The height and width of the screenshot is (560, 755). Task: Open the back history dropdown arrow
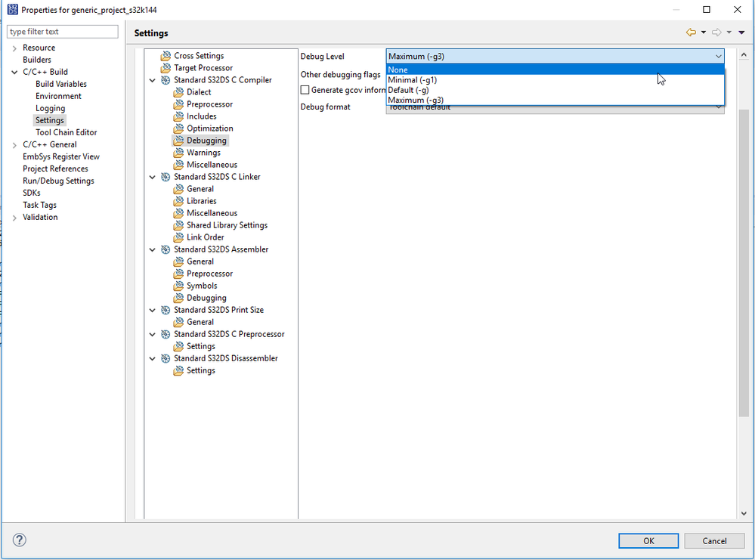(x=704, y=32)
